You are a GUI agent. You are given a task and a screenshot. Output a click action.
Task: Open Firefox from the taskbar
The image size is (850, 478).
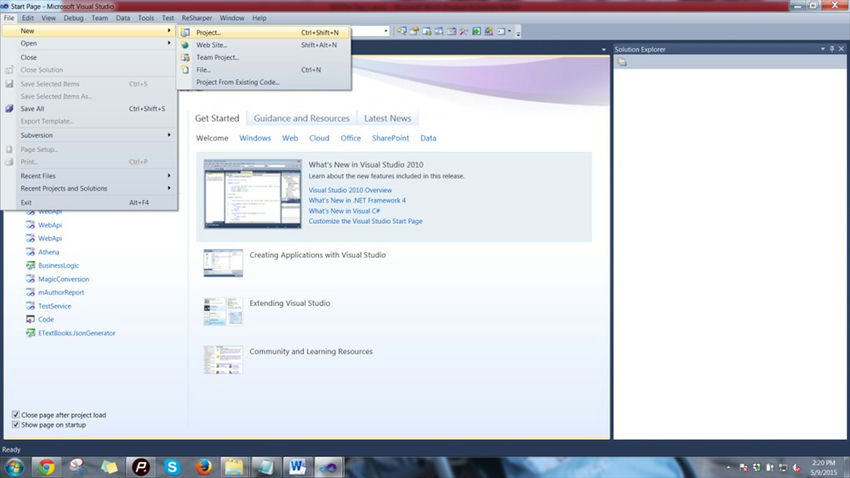(204, 467)
